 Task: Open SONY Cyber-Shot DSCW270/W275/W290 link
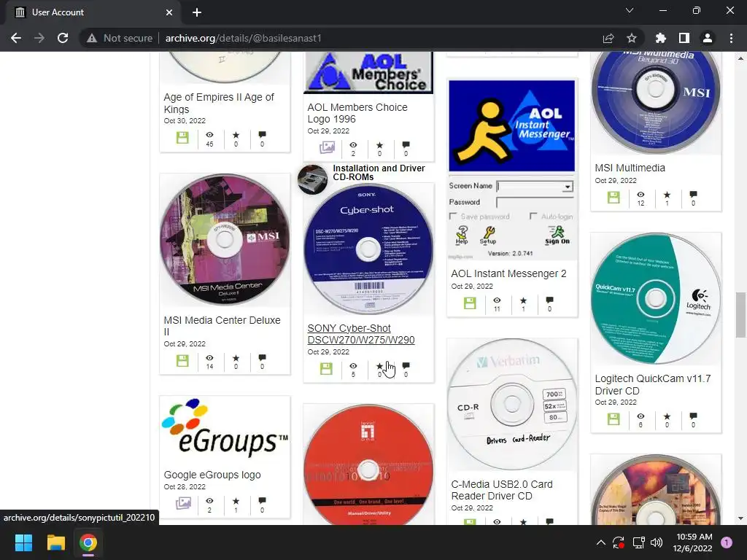click(x=361, y=334)
